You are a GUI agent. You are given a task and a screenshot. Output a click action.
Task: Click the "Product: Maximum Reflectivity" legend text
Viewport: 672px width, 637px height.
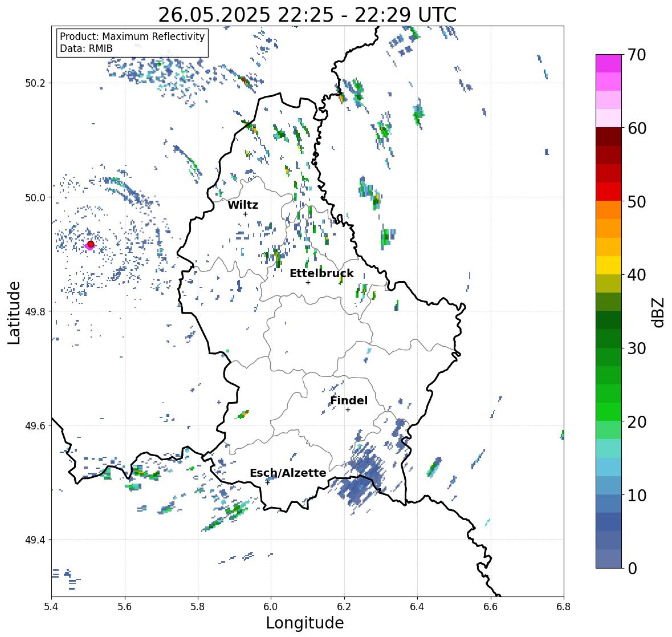132,36
